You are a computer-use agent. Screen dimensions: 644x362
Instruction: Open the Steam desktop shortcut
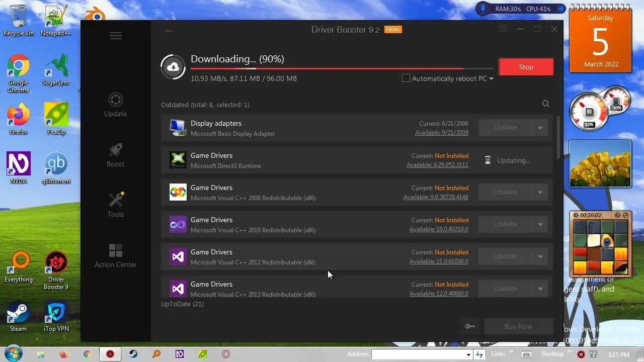coord(19,316)
